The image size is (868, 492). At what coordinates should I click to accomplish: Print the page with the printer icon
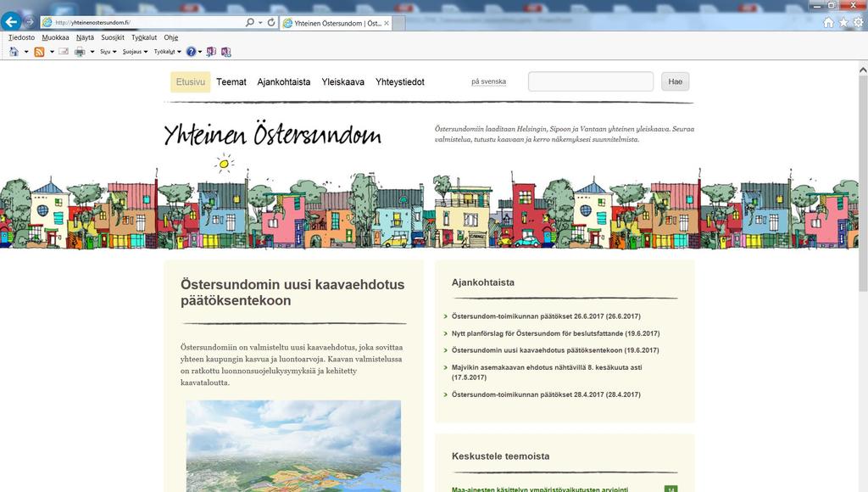80,52
